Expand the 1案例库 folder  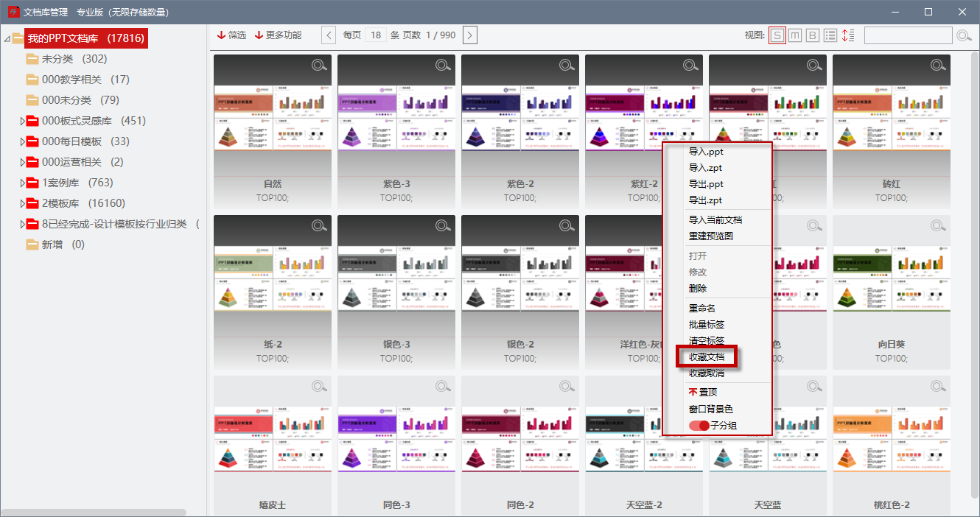23,183
